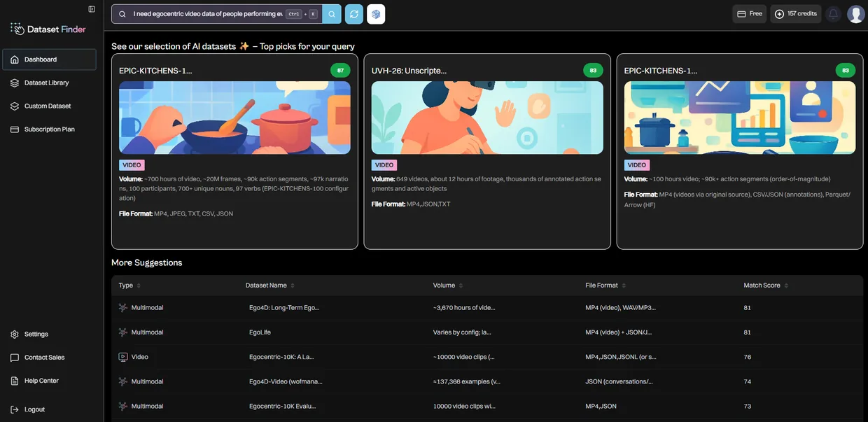Click the Help Center document icon
Screen dimensions: 868x422
point(15,381)
